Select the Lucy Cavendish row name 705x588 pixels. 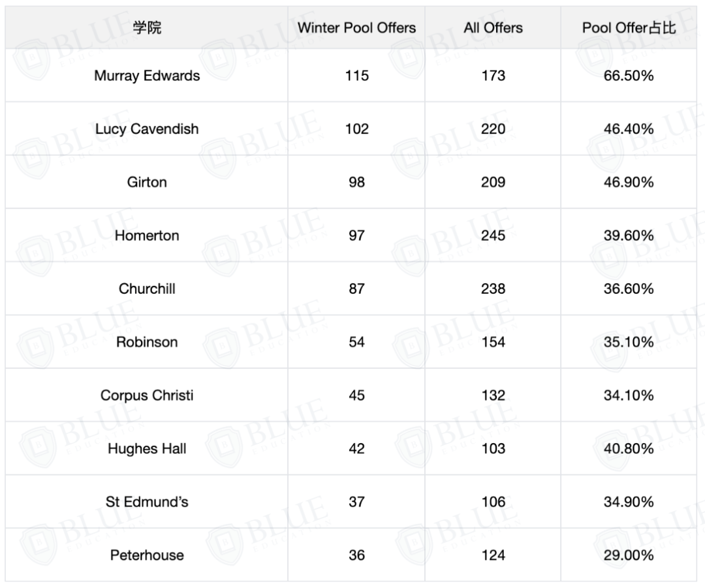tap(147, 129)
